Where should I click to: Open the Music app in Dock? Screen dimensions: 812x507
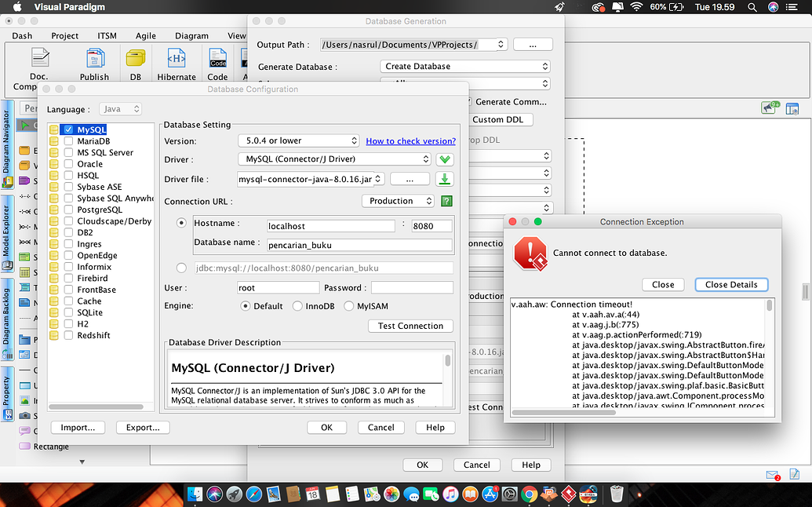pyautogui.click(x=450, y=494)
